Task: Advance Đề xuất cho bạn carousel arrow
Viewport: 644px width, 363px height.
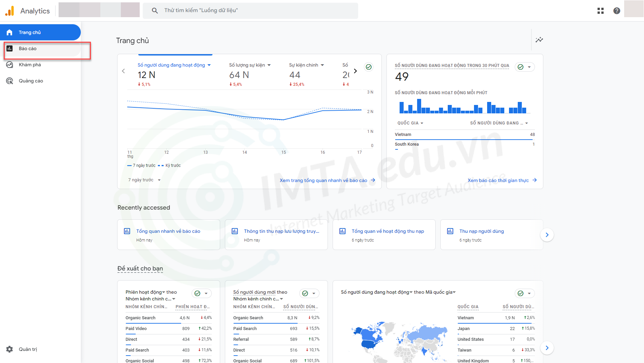Action: (x=547, y=348)
